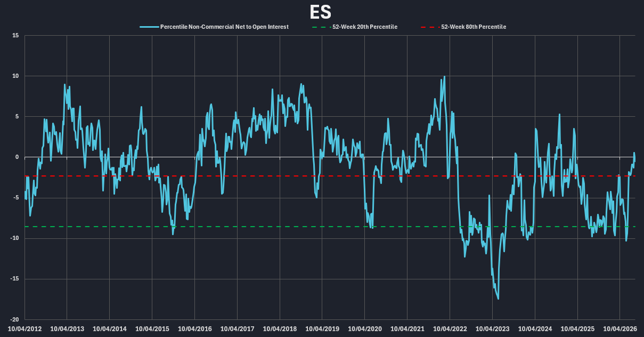Click x-axis date 10/04/2017
The height and width of the screenshot is (337, 644).
pos(237,329)
